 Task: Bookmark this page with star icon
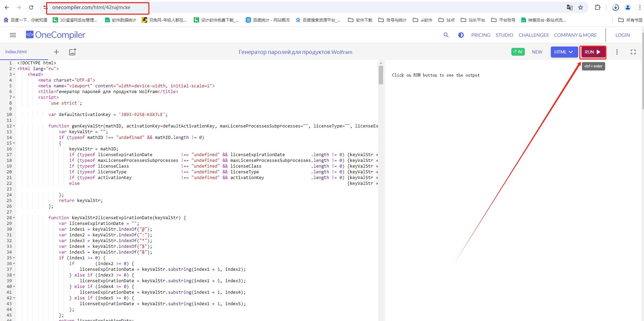pyautogui.click(x=581, y=7)
